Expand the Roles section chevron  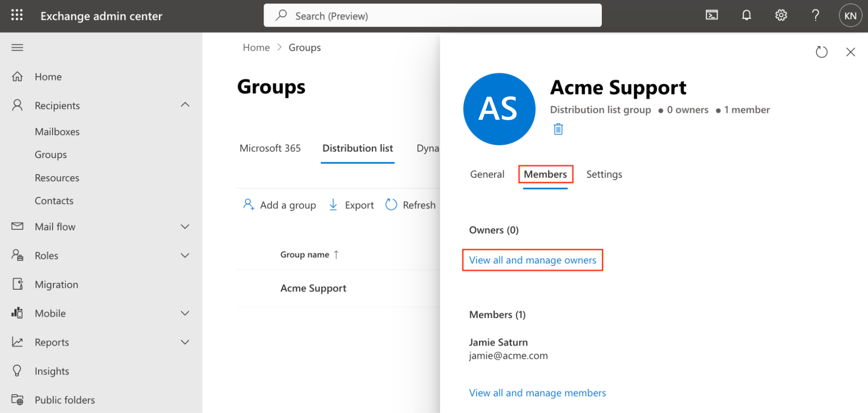click(x=185, y=256)
